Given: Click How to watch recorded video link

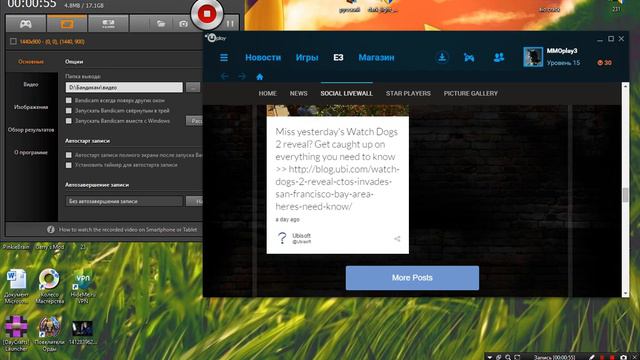Looking at the screenshot, I should 128,230.
